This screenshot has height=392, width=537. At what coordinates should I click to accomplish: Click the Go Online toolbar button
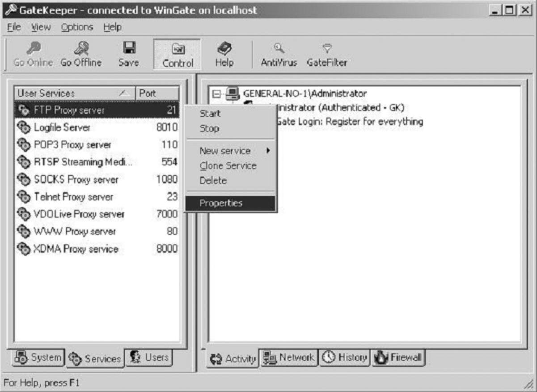click(x=33, y=54)
